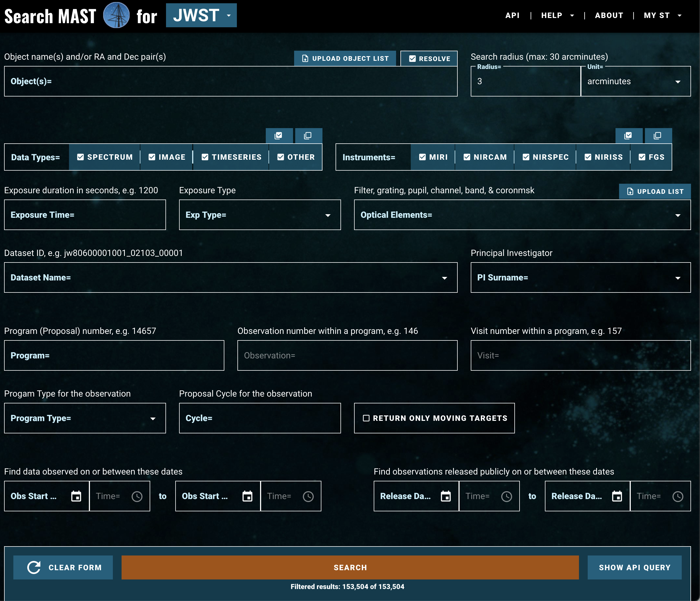700x601 pixels.
Task: Click the API menu item
Action: coord(512,16)
